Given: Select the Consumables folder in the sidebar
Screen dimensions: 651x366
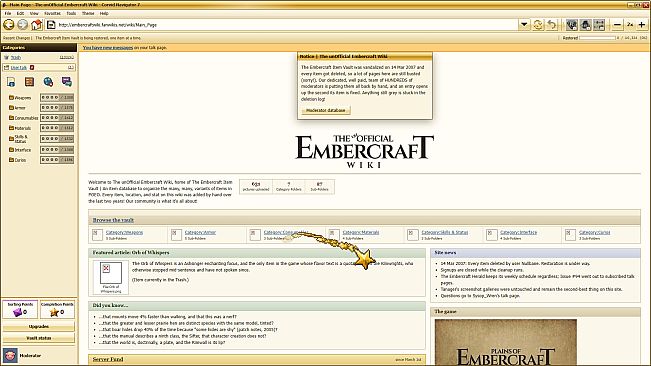Looking at the screenshot, I should click(23, 118).
